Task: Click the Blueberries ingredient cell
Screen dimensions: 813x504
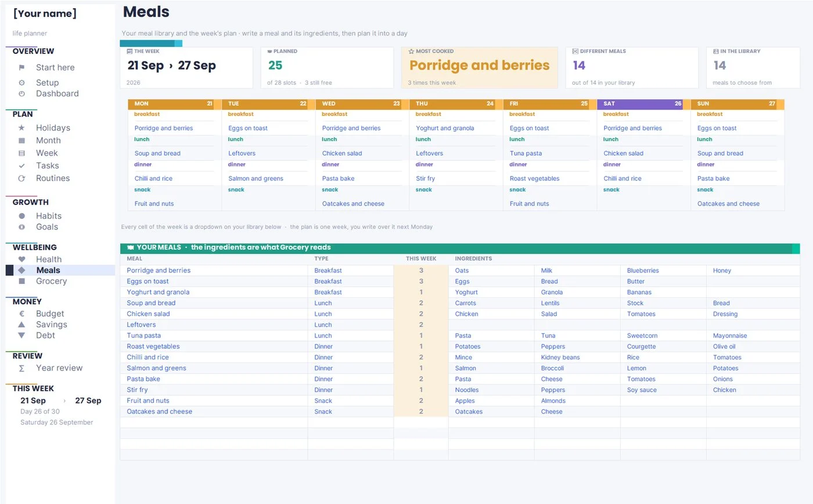Action: pos(663,271)
